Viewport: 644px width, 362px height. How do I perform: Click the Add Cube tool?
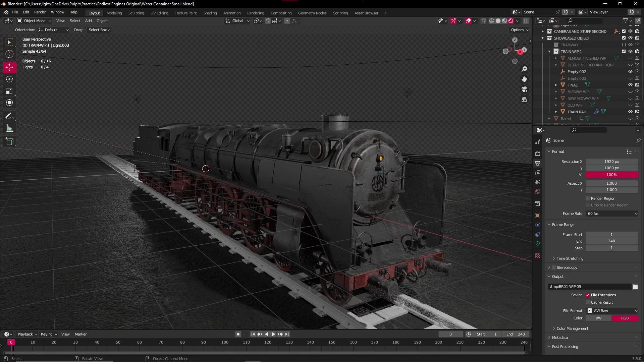coord(9,141)
